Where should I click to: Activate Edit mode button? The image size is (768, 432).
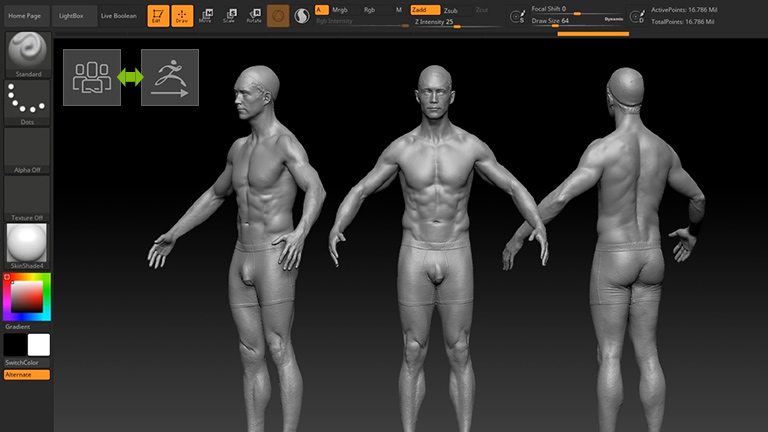point(158,15)
